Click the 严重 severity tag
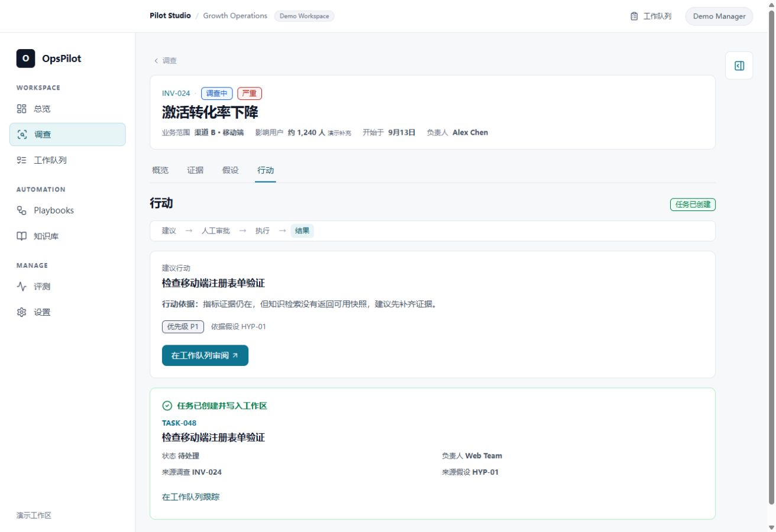Viewport: 776px width, 532px height. click(250, 93)
